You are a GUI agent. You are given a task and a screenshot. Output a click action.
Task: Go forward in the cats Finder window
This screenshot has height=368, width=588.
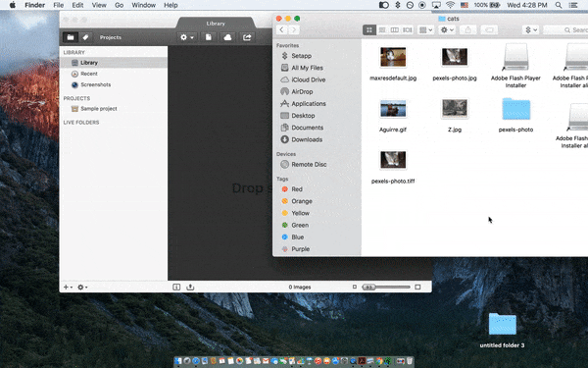[x=294, y=30]
